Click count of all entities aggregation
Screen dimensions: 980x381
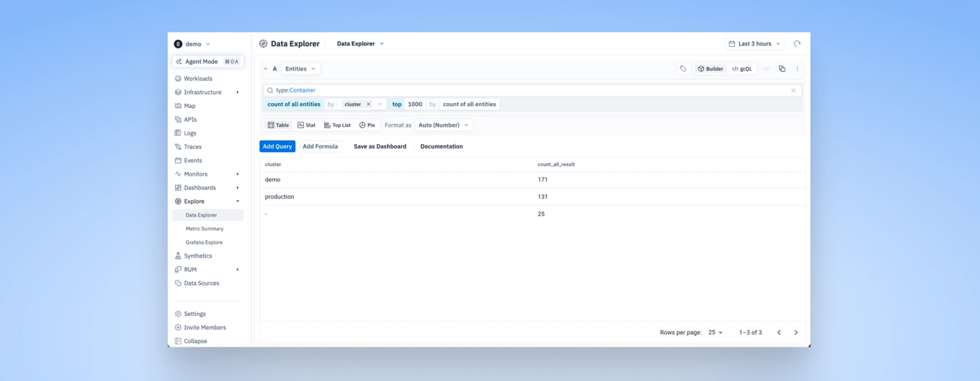tap(294, 104)
